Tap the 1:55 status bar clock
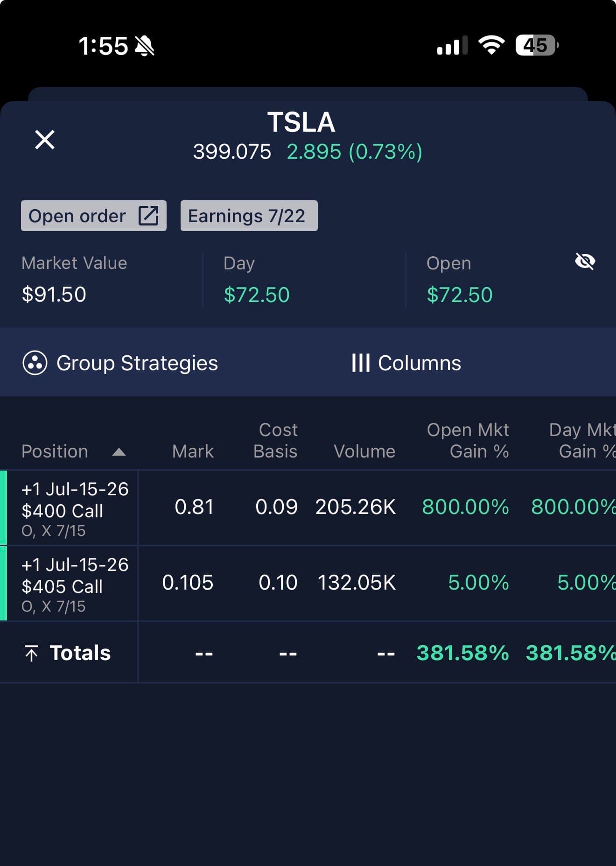The height and width of the screenshot is (866, 616). tap(103, 46)
